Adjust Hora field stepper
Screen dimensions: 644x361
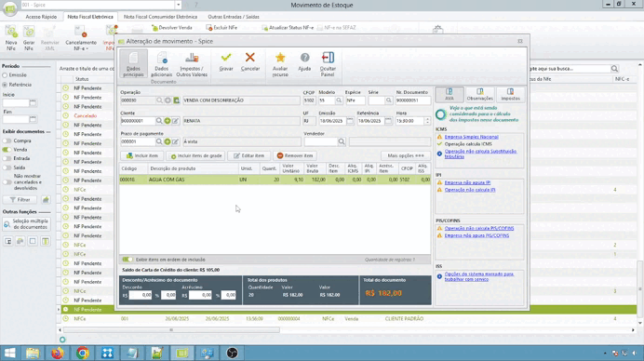click(427, 121)
